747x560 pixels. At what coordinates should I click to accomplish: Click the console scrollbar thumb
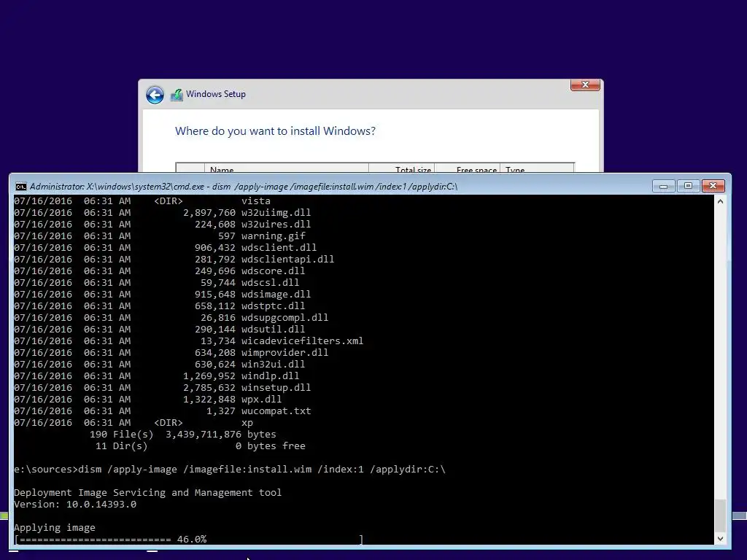(720, 515)
